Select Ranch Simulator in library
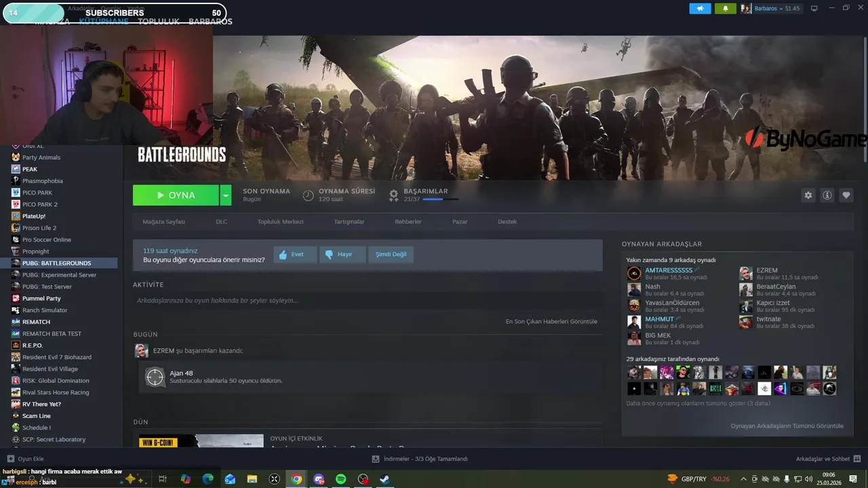This screenshot has width=868, height=488. 45,310
